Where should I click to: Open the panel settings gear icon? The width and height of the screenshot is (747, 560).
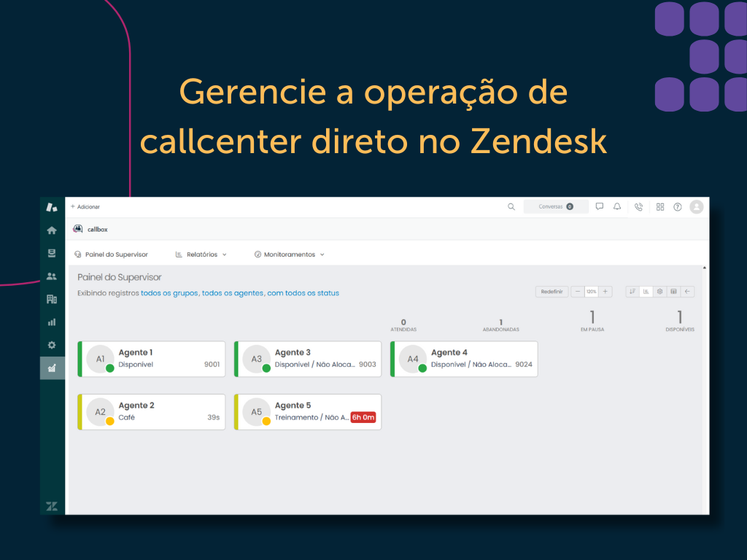[x=659, y=292]
